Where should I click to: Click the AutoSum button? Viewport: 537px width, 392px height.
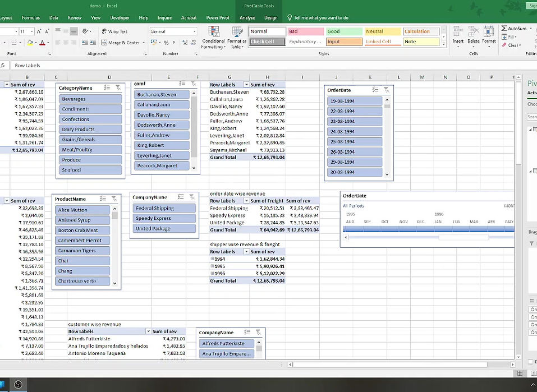pos(515,29)
